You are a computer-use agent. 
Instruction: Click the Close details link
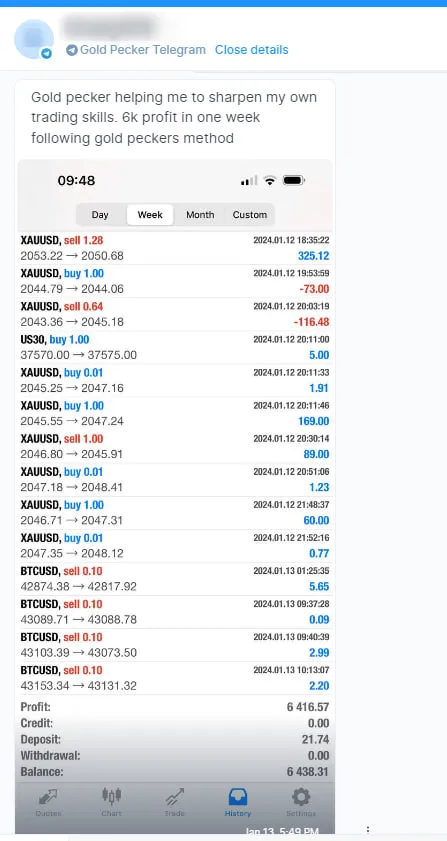point(252,50)
